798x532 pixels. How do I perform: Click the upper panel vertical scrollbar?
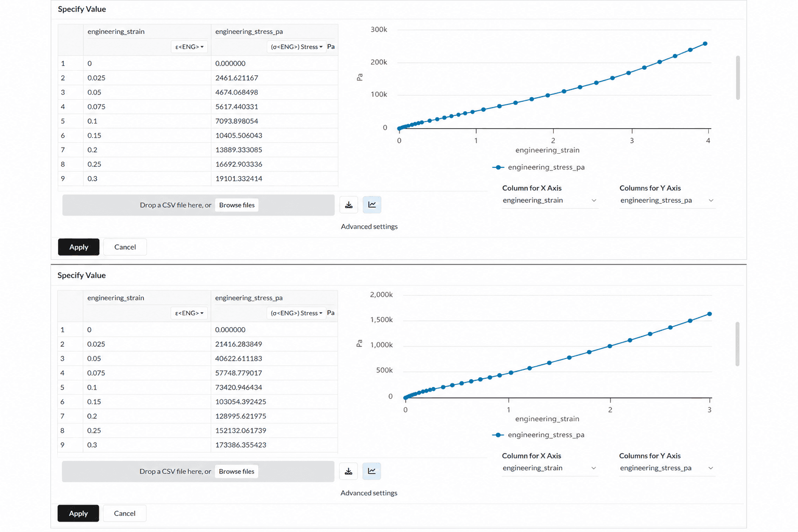coord(738,78)
